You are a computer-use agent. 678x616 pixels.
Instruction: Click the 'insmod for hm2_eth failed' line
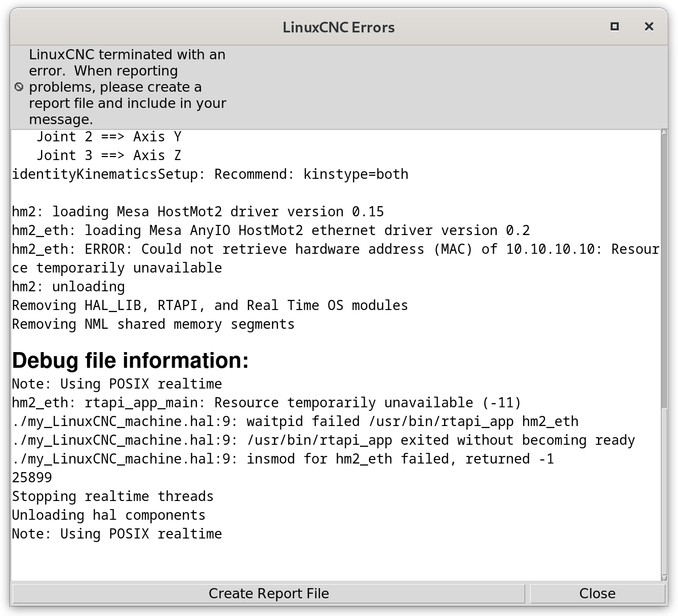[283, 459]
